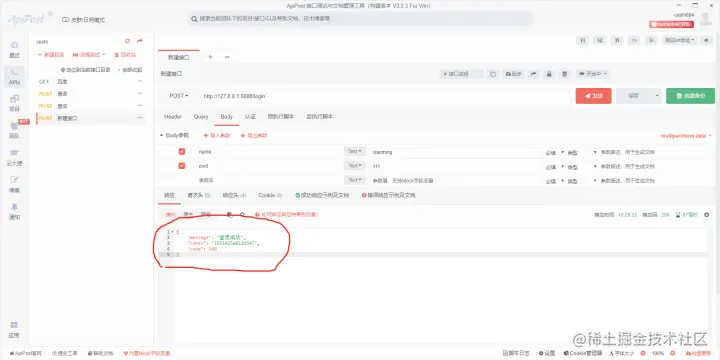720x360 pixels.
Task: Open the save button dropdown arrow
Action: click(657, 96)
